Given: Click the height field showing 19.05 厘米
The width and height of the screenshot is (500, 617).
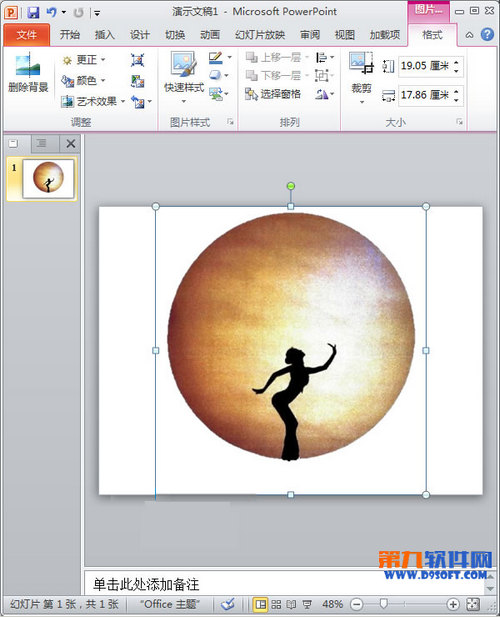Looking at the screenshot, I should (425, 66).
